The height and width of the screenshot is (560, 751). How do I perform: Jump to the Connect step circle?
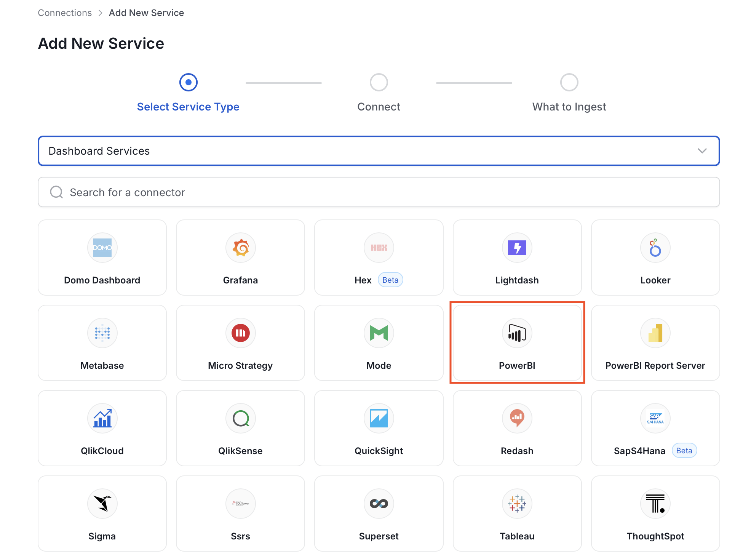point(379,82)
